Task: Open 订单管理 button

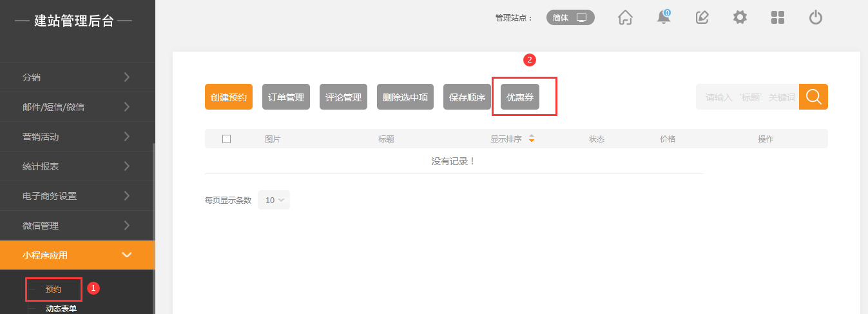Action: point(286,97)
